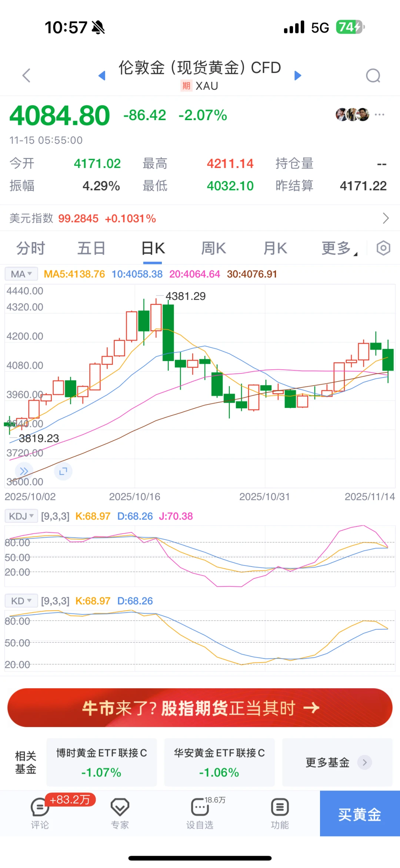Tap the 牛市来了 stock index futures banner

[x=200, y=707]
